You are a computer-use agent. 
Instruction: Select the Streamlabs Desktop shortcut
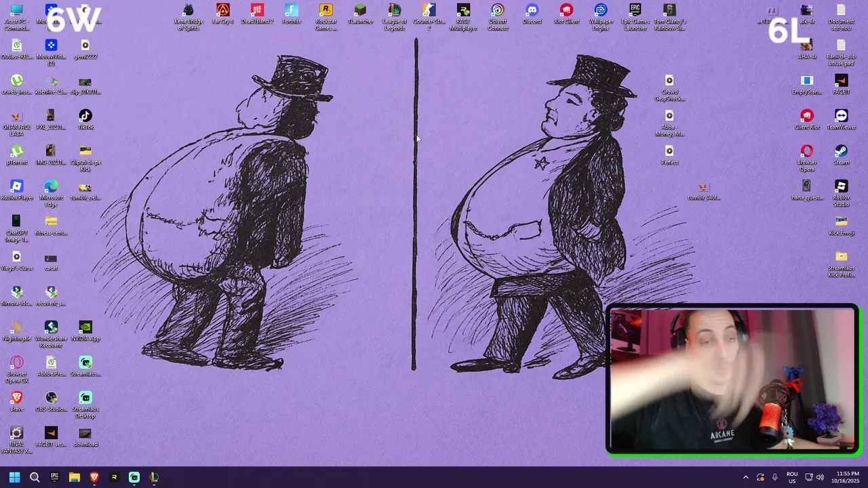[85, 405]
